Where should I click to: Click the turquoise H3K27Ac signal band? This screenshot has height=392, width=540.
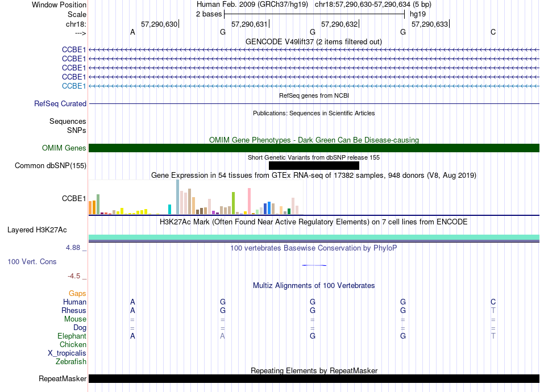(x=314, y=237)
